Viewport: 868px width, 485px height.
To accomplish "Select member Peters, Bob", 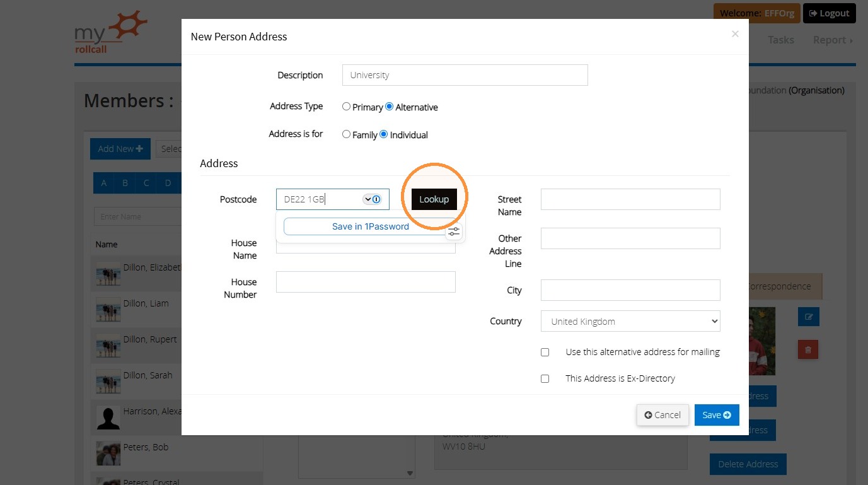I will click(146, 447).
